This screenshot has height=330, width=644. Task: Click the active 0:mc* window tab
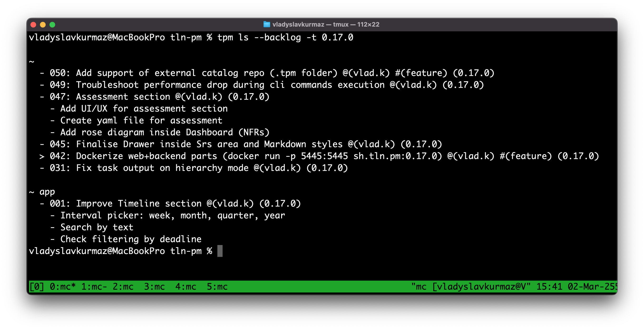pyautogui.click(x=63, y=287)
